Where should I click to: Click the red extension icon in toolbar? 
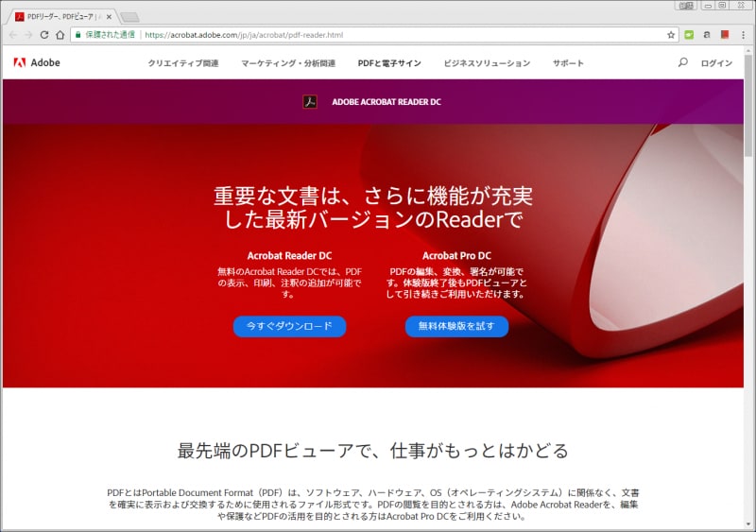(x=724, y=35)
